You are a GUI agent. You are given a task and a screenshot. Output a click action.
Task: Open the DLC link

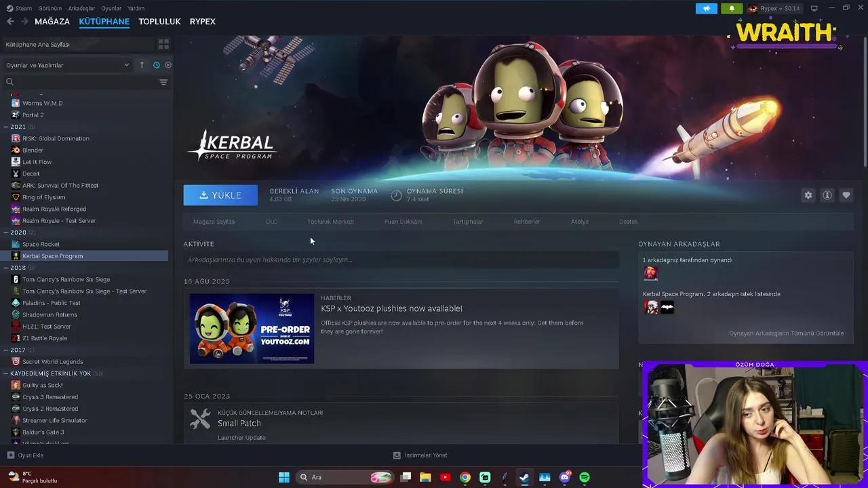tap(271, 222)
